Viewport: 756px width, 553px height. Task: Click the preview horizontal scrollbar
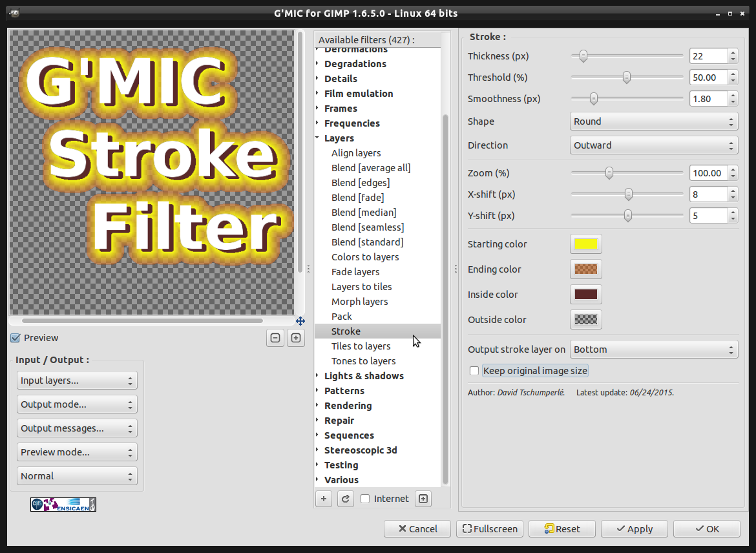pyautogui.click(x=142, y=320)
